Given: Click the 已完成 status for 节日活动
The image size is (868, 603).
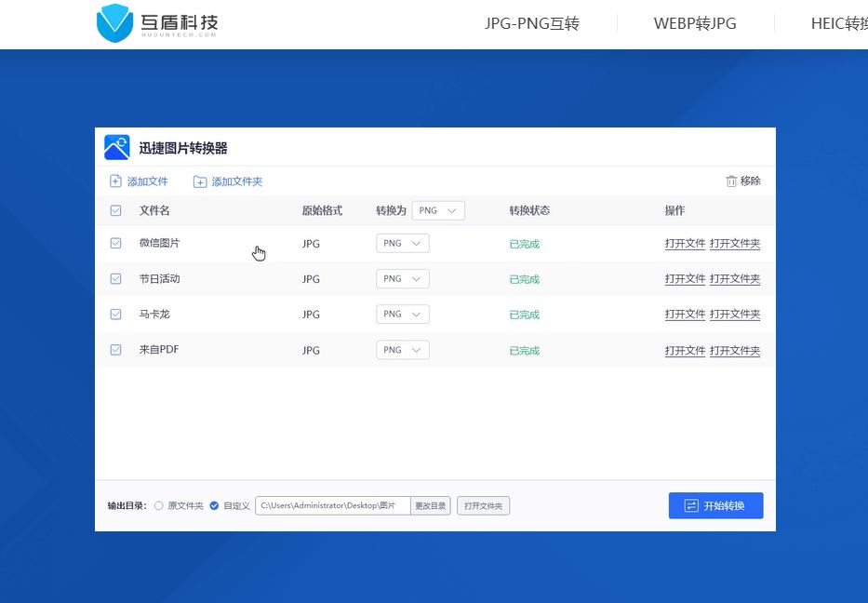Looking at the screenshot, I should 524,279.
